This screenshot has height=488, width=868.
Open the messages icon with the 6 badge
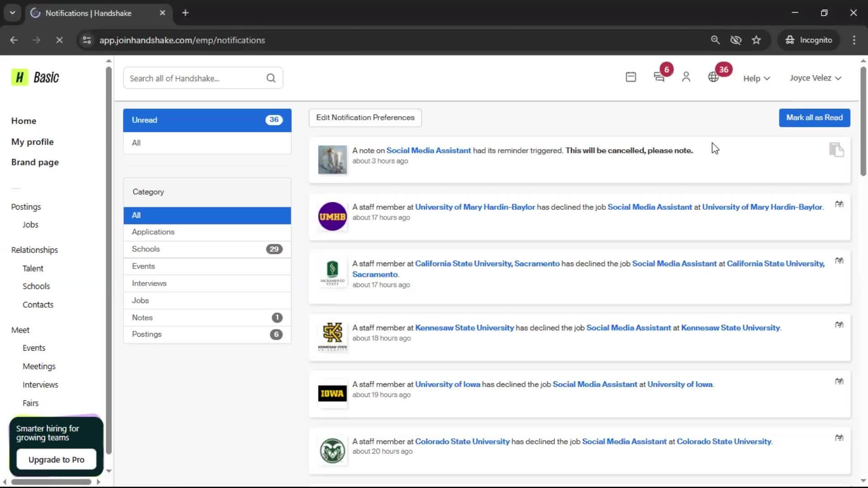pyautogui.click(x=659, y=77)
